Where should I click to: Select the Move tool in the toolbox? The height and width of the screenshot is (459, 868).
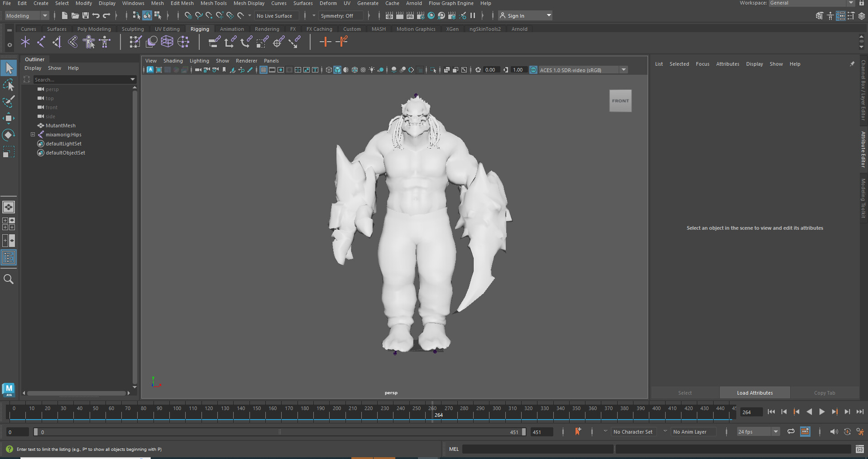tap(9, 118)
